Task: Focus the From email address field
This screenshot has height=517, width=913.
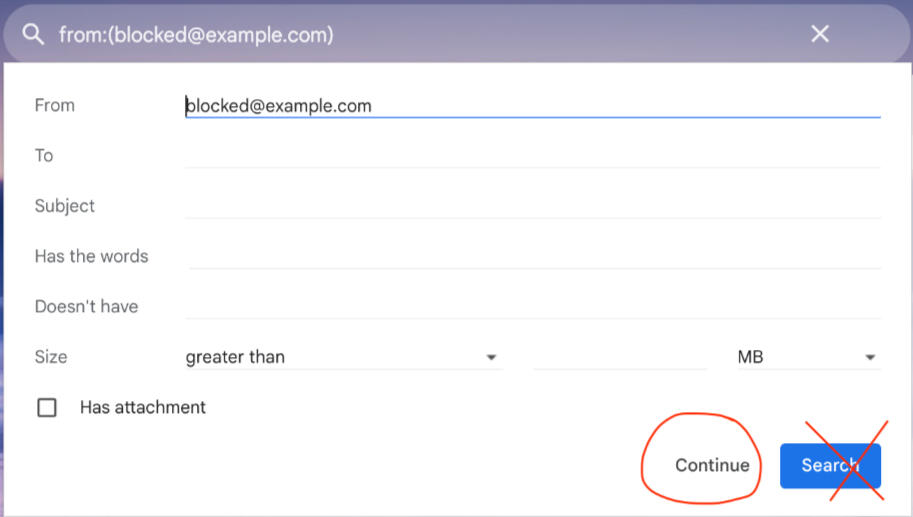Action: click(x=530, y=105)
